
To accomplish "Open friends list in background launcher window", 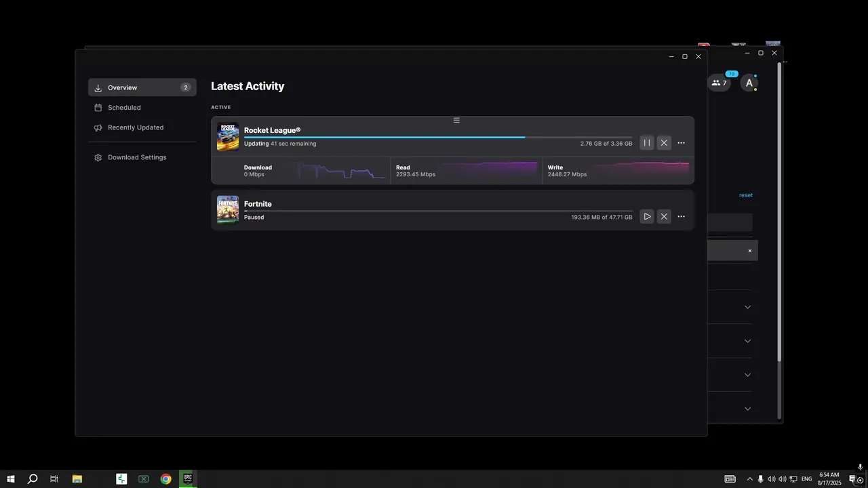I will click(x=719, y=83).
